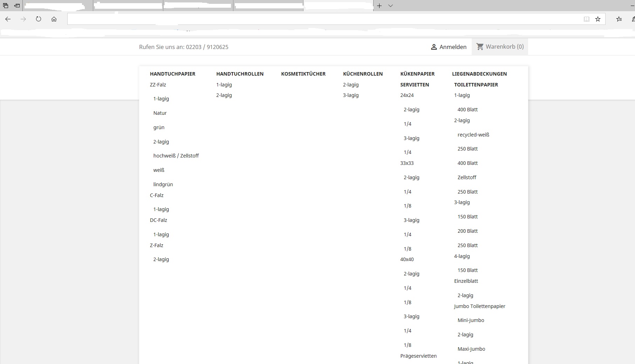
Task: Select 150 Blatt under Toilettenpapier 3-lagig
Action: tap(467, 217)
